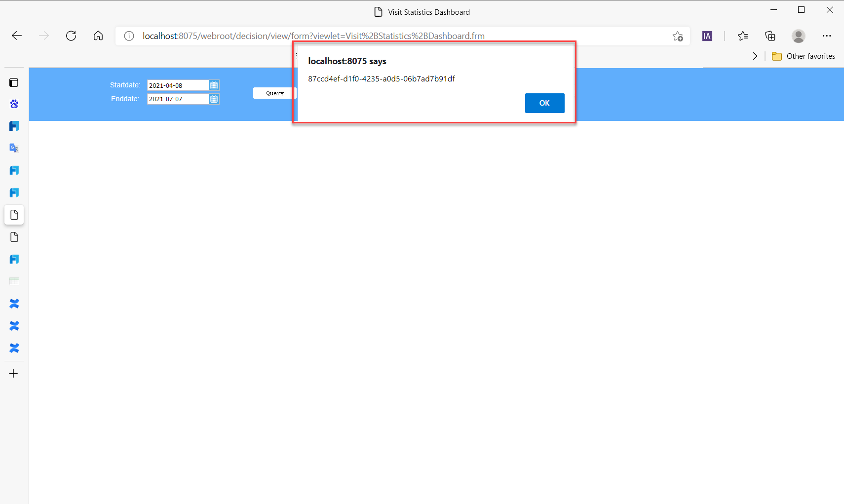Open the Google Translate icon in the sidebar
Viewport: 844px width, 504px height.
(14, 147)
